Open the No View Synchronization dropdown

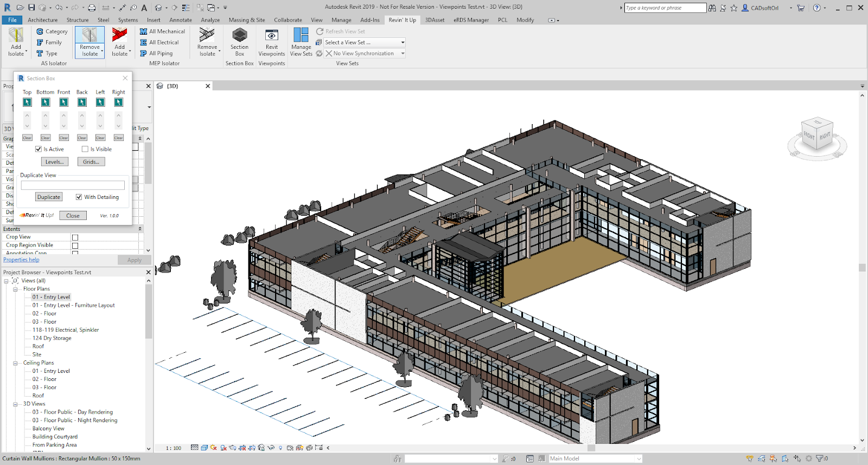pos(403,54)
